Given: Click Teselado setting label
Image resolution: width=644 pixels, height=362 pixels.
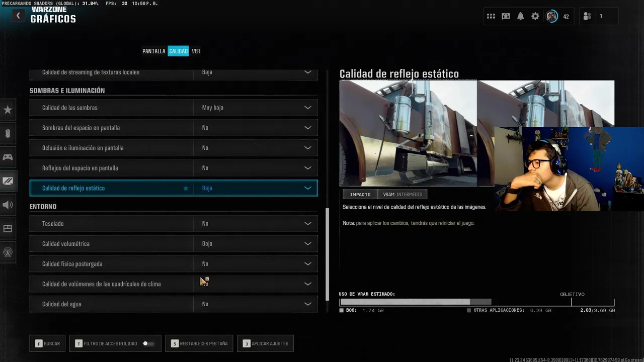Looking at the screenshot, I should point(53,223).
